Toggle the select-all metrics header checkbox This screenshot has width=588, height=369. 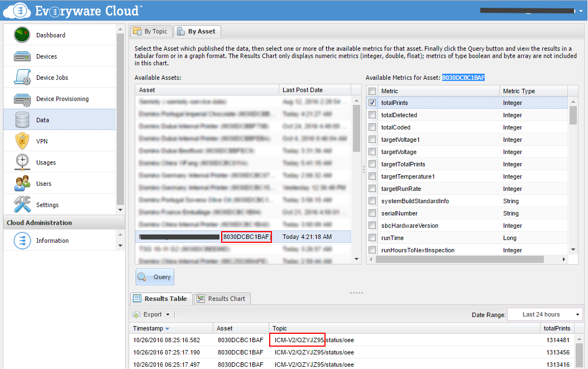click(372, 91)
